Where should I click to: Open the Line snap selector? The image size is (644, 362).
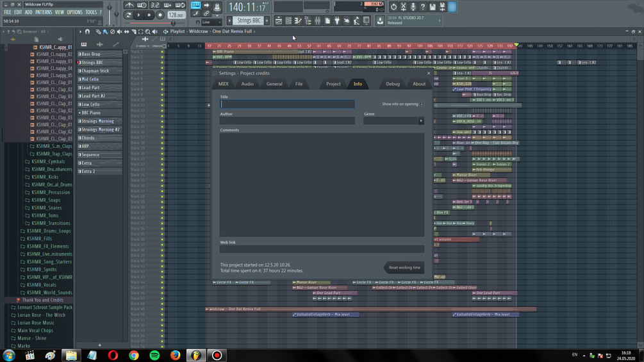click(x=210, y=22)
